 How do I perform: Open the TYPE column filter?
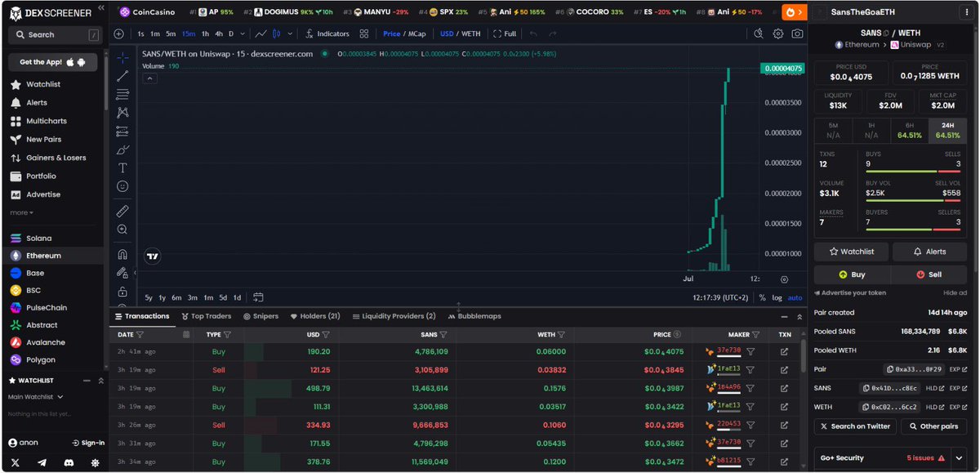coord(227,334)
